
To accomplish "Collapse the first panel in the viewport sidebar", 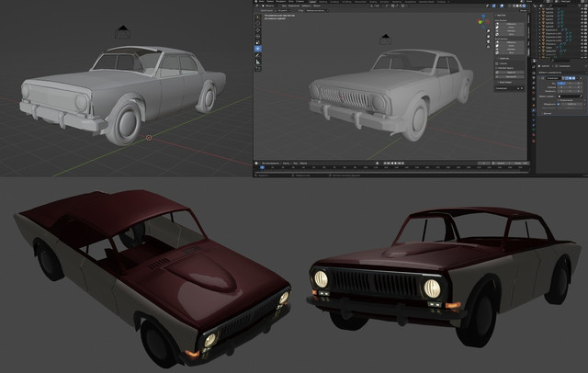I will [498, 17].
